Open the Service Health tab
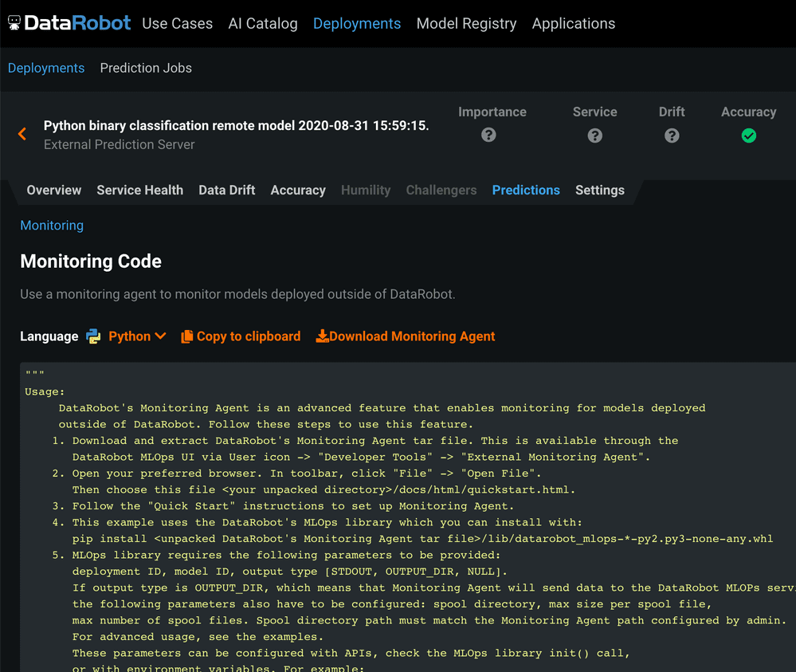This screenshot has width=796, height=672. (140, 190)
